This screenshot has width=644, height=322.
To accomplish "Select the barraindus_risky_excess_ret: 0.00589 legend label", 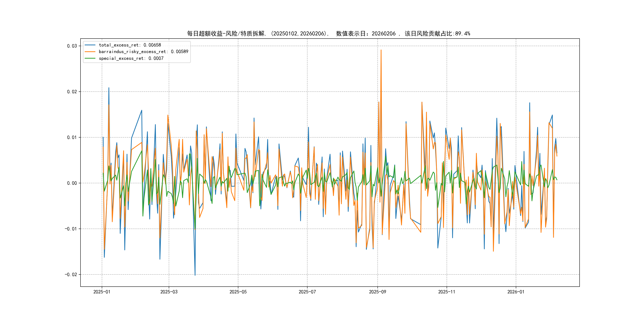I will pos(143,52).
